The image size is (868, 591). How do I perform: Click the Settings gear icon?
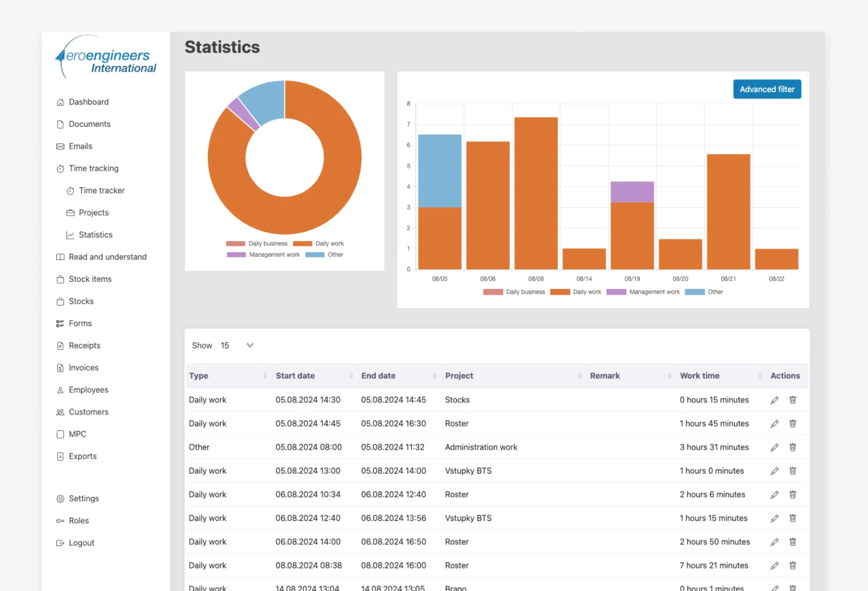click(60, 499)
